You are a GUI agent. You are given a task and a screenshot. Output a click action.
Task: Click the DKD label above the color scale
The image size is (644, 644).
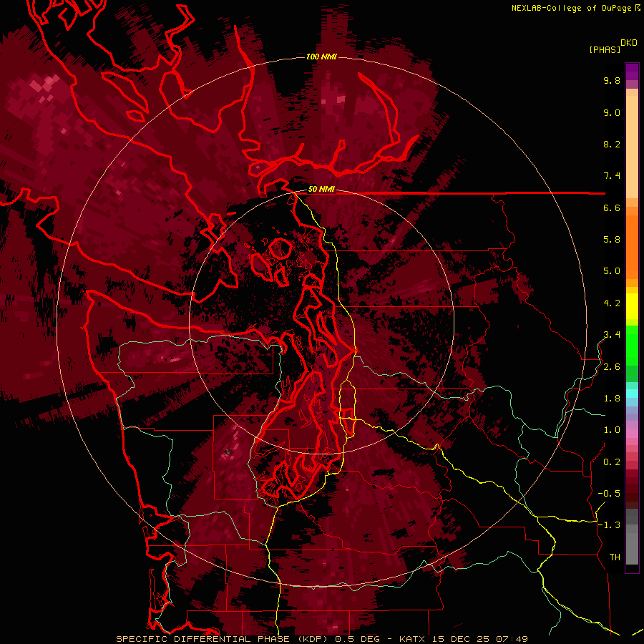click(629, 43)
